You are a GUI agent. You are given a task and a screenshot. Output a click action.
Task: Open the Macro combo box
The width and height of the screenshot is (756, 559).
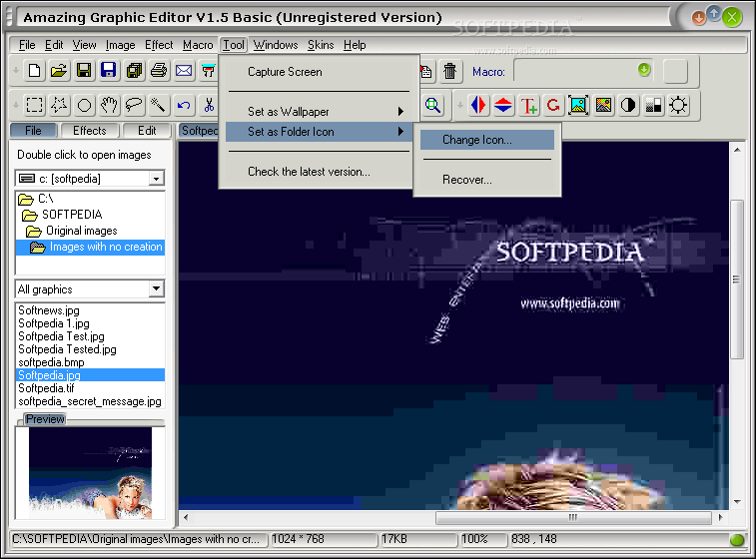click(x=585, y=71)
